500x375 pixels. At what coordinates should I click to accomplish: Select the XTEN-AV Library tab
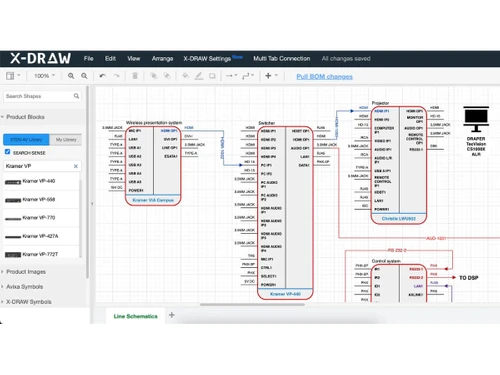tap(26, 139)
